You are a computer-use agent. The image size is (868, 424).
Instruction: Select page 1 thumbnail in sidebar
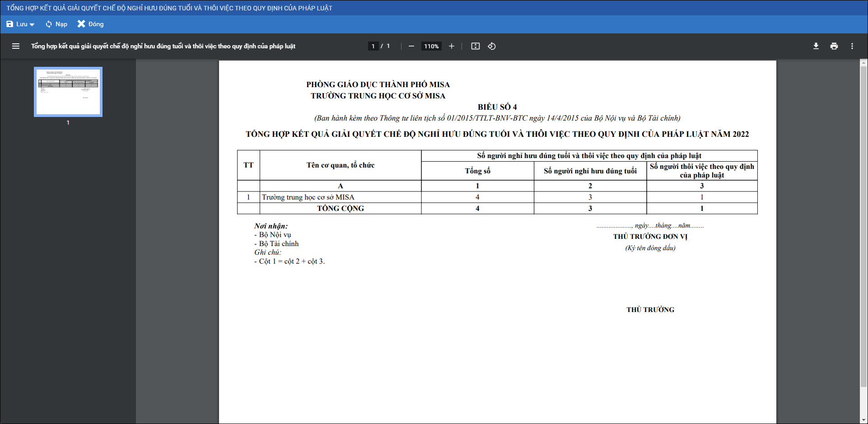(68, 92)
